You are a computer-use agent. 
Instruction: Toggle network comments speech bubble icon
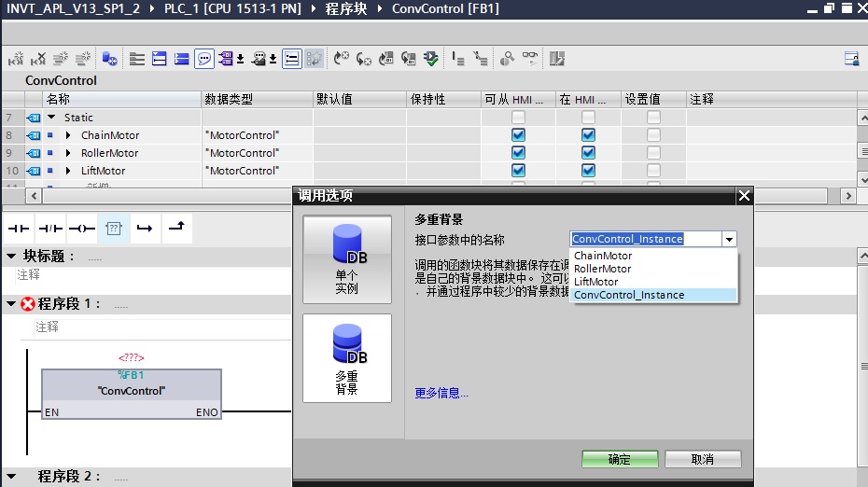point(203,59)
